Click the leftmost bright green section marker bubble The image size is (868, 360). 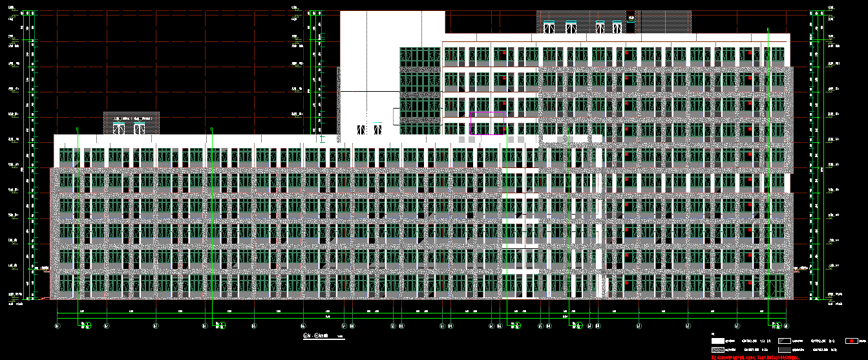point(89,325)
